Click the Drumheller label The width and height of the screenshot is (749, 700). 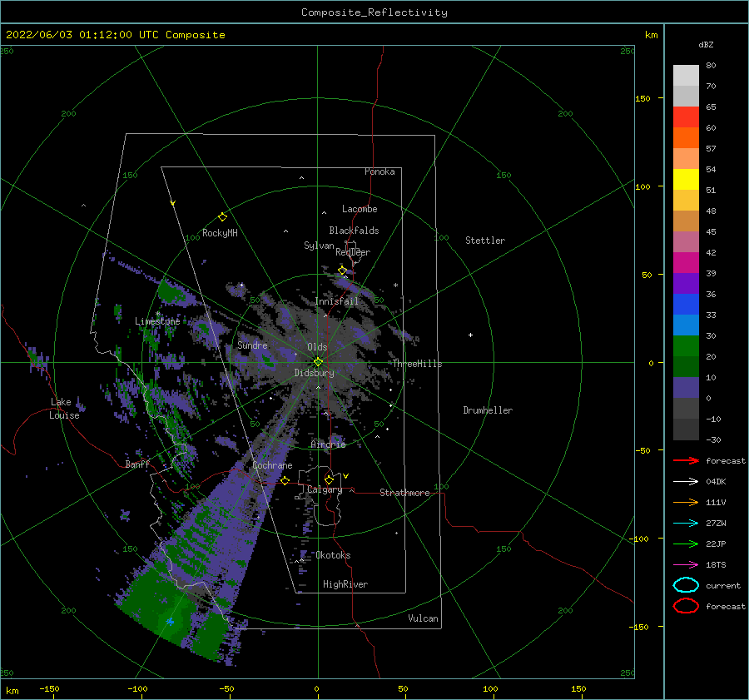[x=488, y=410]
